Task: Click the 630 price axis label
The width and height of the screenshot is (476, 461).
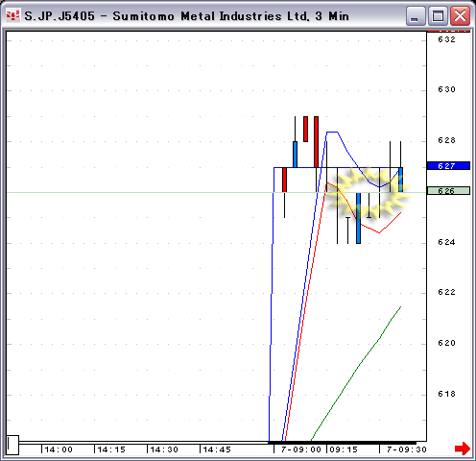Action: (446, 89)
